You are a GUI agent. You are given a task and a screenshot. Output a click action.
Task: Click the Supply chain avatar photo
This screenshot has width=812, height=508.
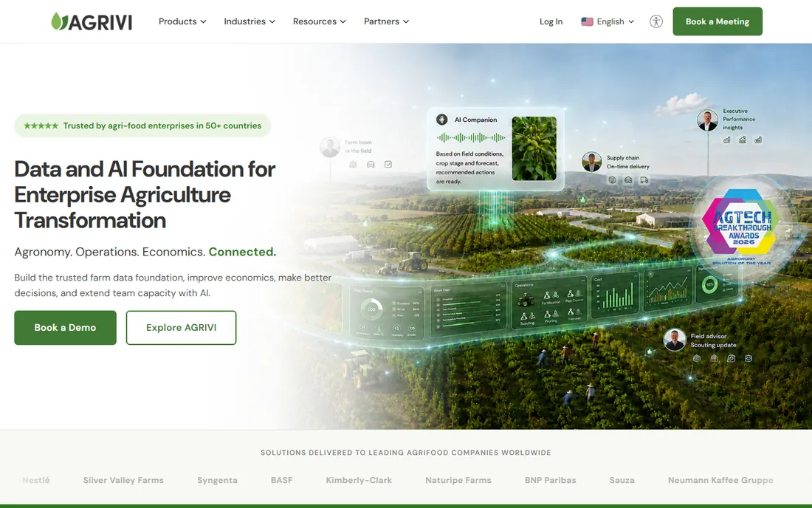(x=591, y=162)
